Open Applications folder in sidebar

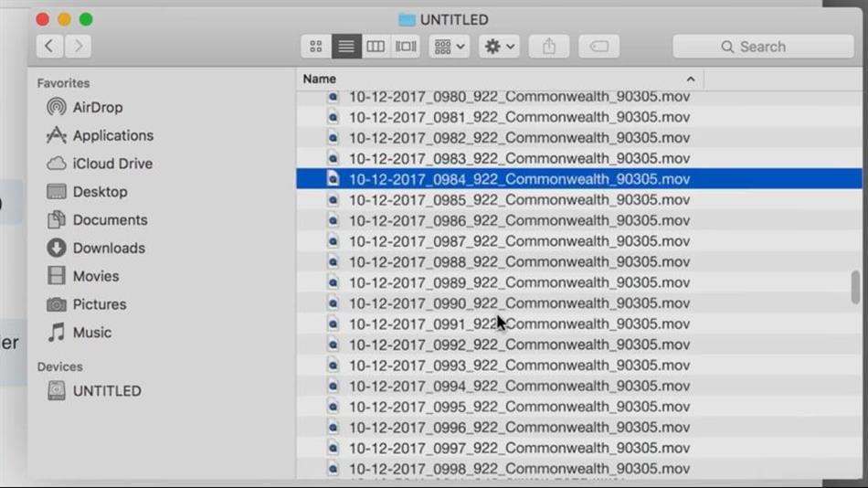pos(112,136)
